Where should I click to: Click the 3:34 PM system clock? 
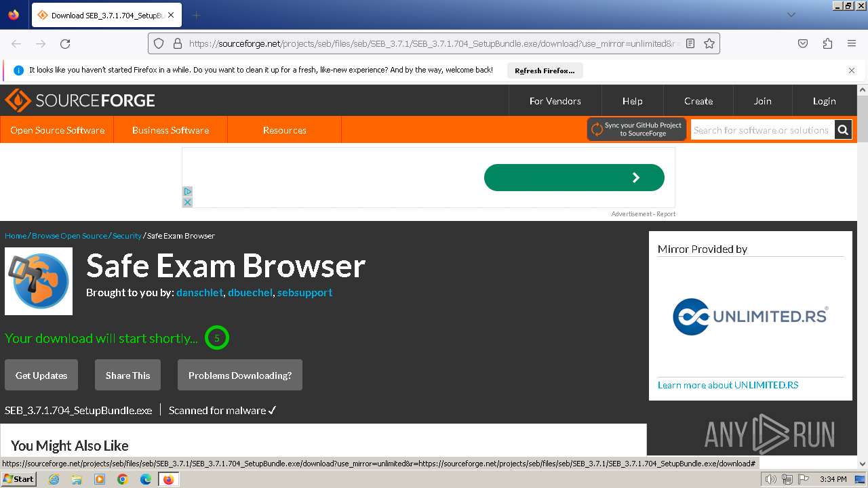click(x=833, y=479)
